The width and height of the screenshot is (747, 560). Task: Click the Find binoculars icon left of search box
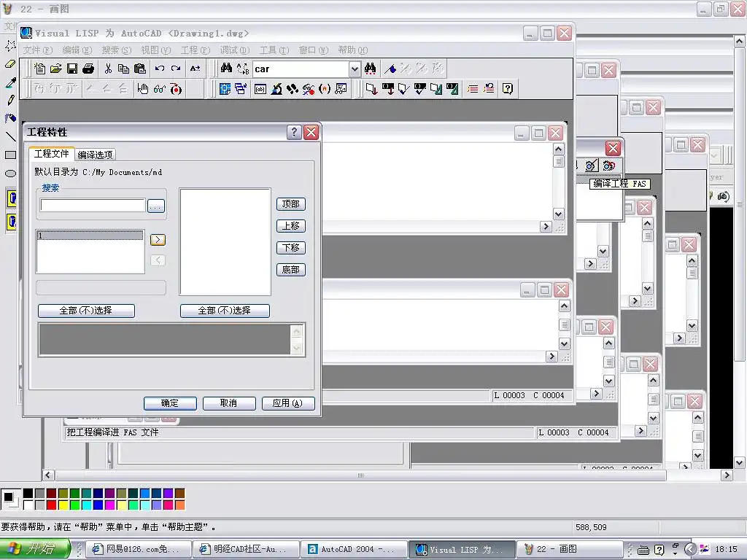coord(226,69)
